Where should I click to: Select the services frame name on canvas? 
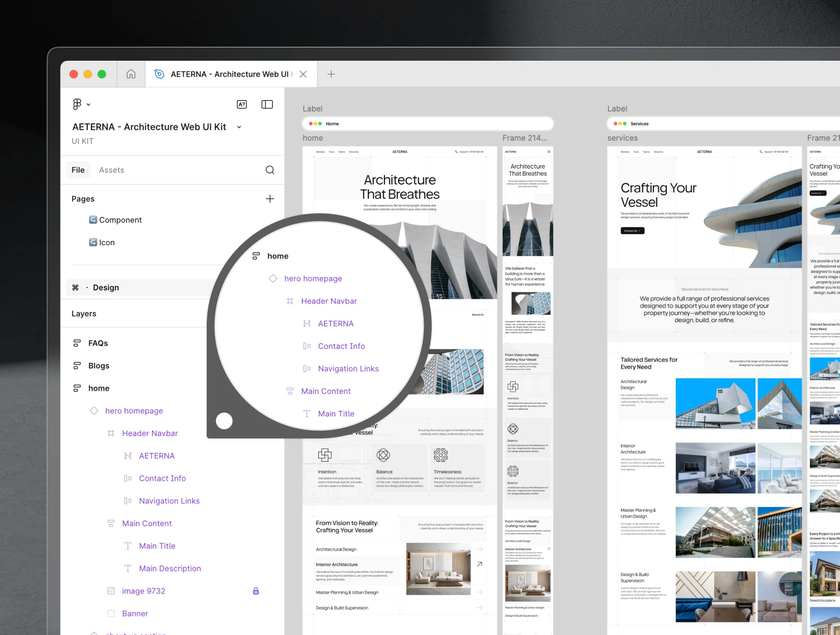pyautogui.click(x=623, y=138)
